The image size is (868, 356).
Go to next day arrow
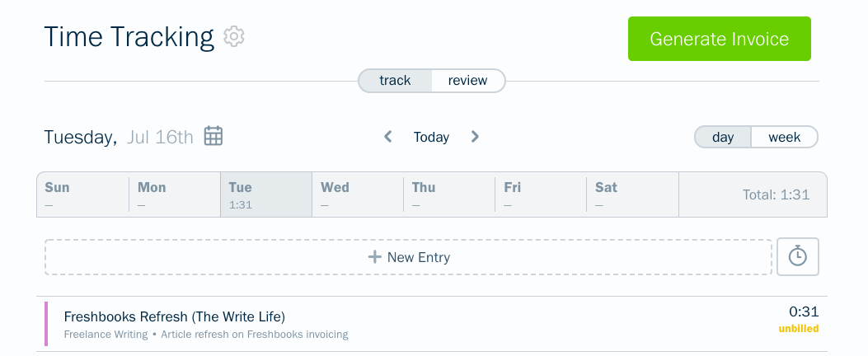pyautogui.click(x=475, y=137)
